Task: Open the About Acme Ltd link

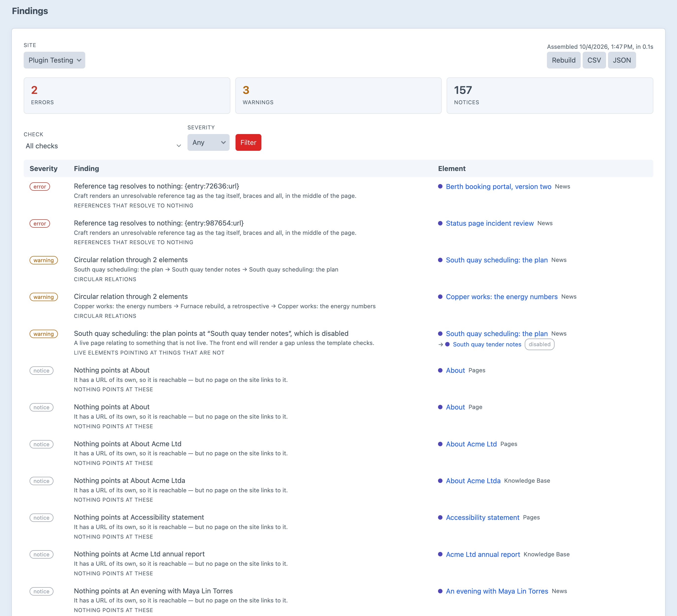Action: [x=471, y=444]
